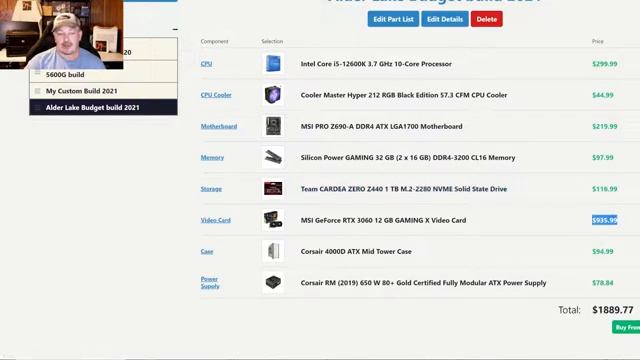Click the $78.84 power supply price
640x360 pixels.
pos(602,283)
